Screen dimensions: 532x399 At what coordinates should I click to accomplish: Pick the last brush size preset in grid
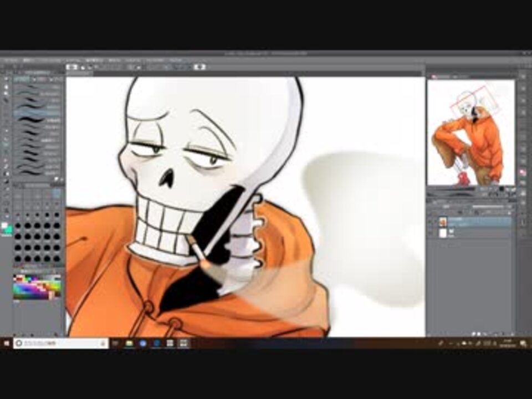coord(57,259)
